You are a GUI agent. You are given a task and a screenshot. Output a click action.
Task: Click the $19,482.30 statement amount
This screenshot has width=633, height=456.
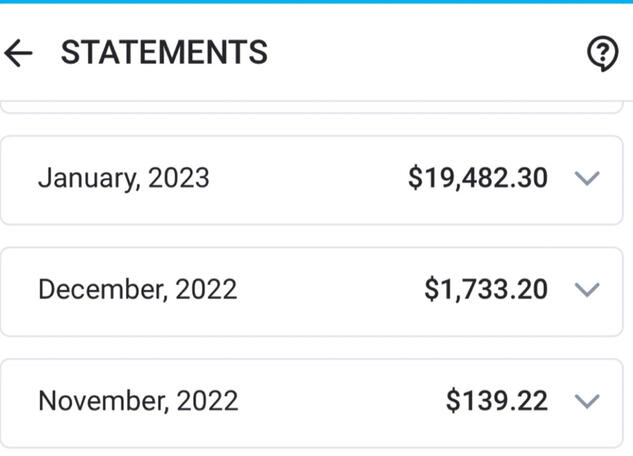[478, 179]
